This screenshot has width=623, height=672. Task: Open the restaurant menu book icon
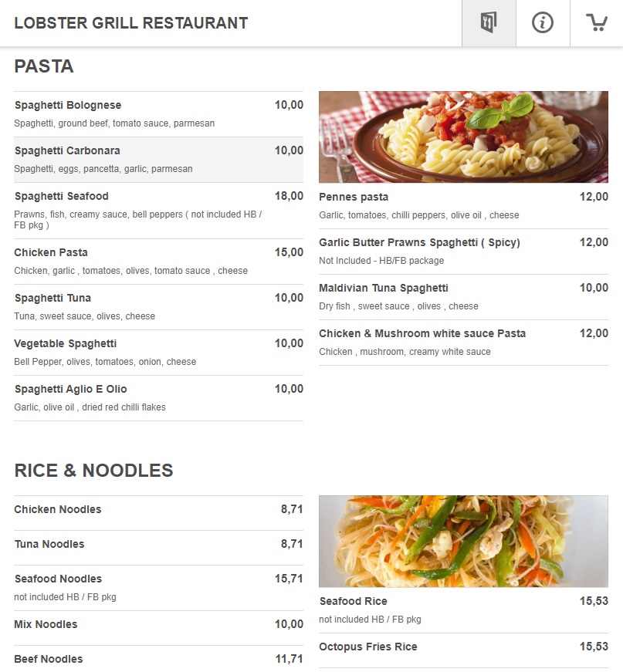[x=488, y=23]
